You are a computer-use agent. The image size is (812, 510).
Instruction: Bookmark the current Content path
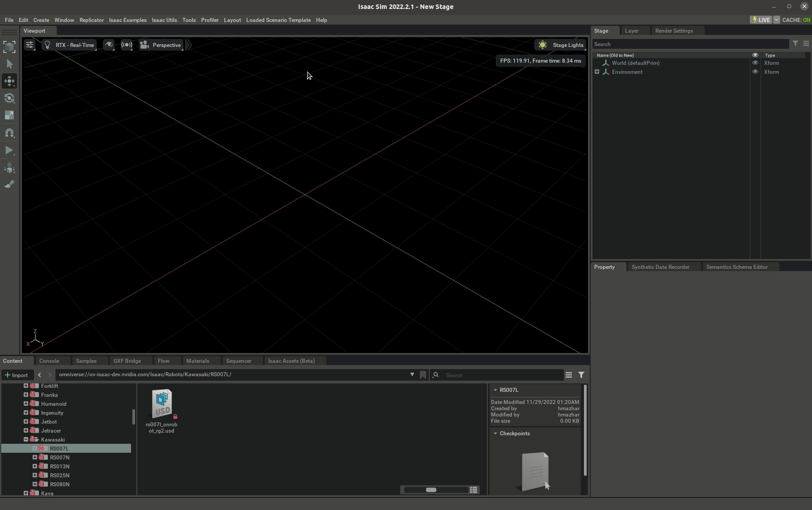423,375
